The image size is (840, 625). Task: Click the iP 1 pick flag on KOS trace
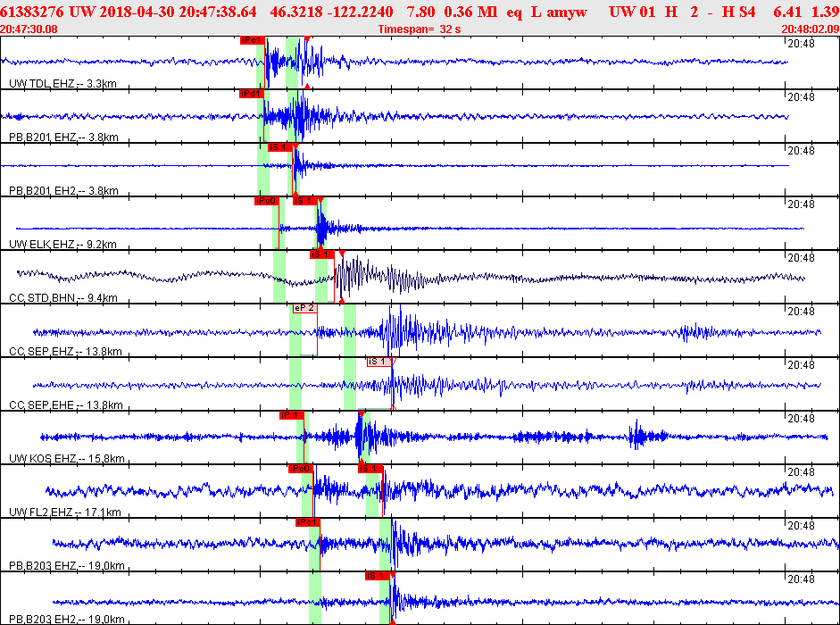coord(291,415)
